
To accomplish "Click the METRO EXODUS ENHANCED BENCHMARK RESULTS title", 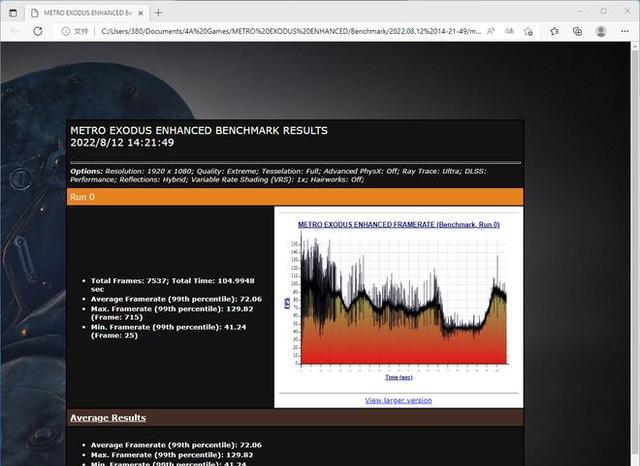I will click(x=199, y=131).
